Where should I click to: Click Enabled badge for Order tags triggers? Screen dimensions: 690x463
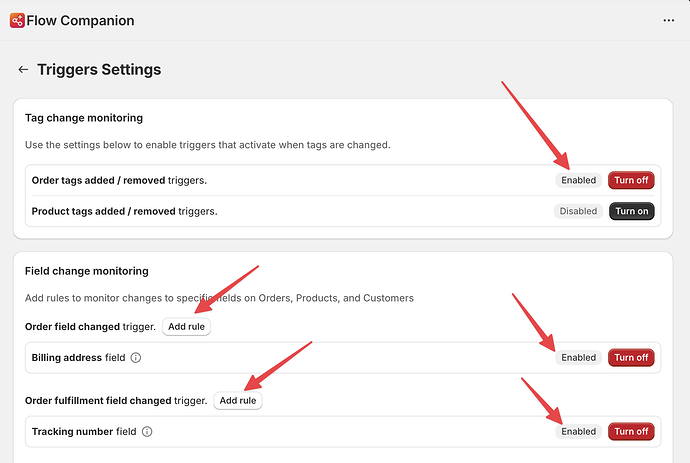pos(578,181)
